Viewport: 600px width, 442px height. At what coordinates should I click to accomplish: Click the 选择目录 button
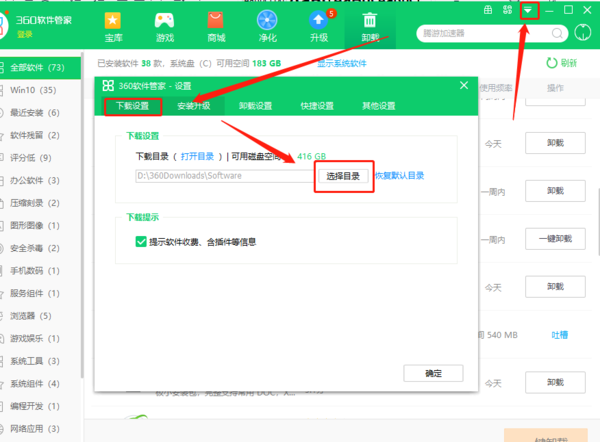click(x=343, y=176)
